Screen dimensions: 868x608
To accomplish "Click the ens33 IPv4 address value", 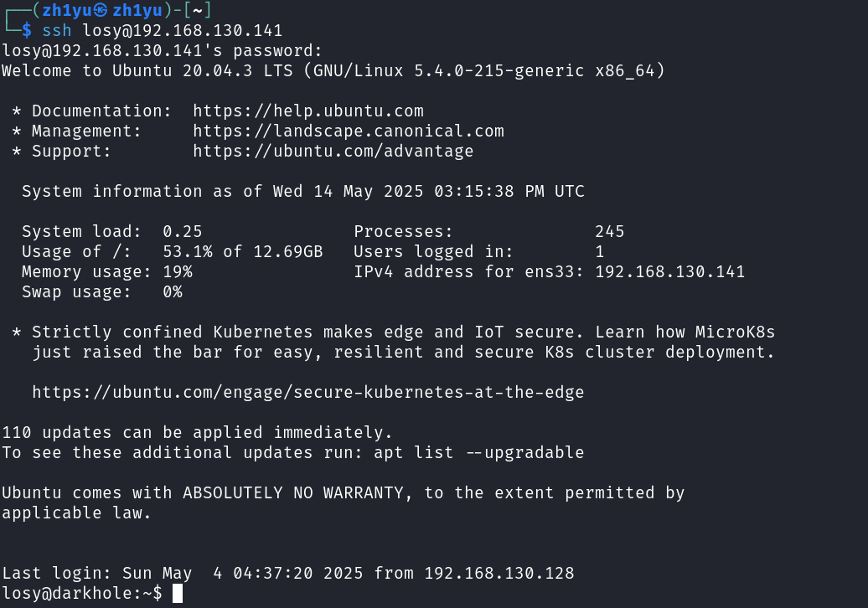I will click(669, 272).
